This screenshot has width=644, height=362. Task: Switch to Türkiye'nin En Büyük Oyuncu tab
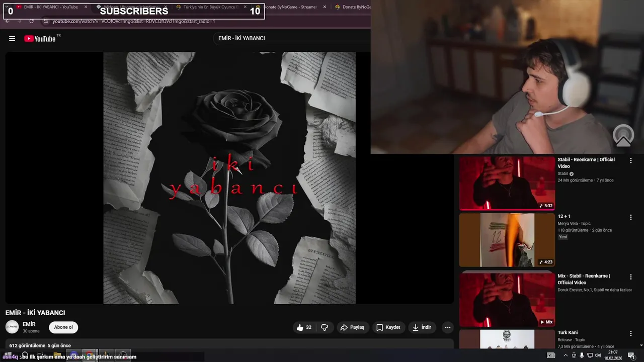tap(209, 7)
